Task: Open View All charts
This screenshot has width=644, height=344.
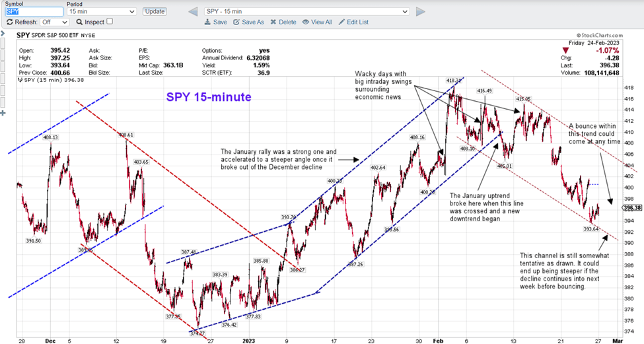Action: [322, 22]
